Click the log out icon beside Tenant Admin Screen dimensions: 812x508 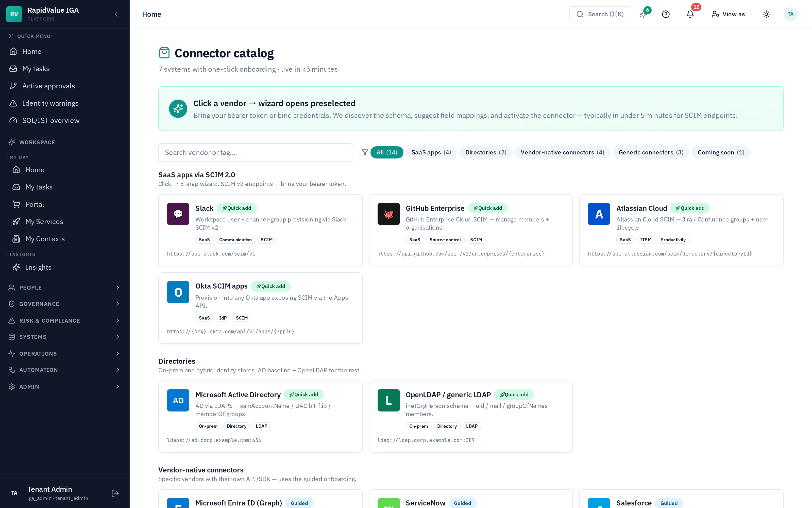tap(115, 493)
